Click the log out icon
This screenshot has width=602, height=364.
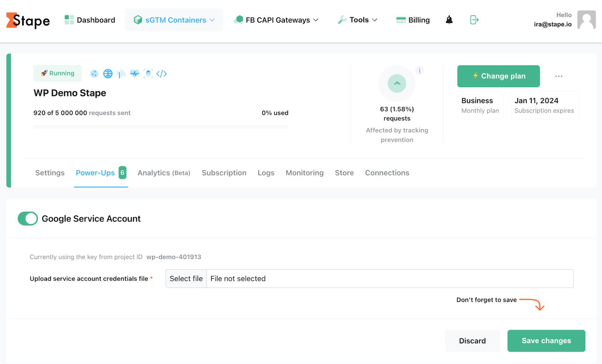(474, 20)
